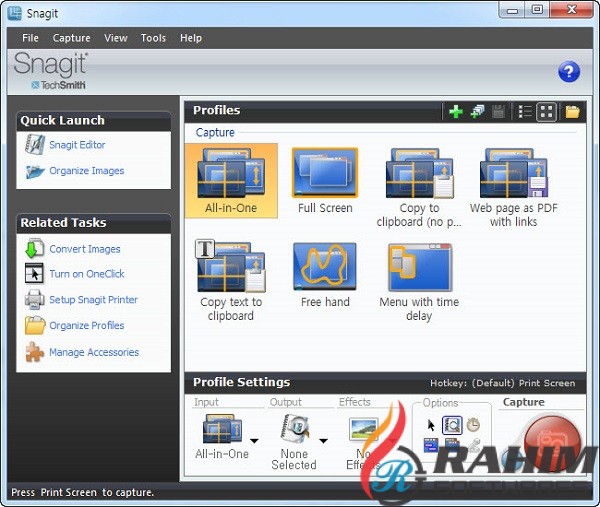Toggle the Multiple Area Capture option
Viewport: 600px width, 507px height.
tap(452, 445)
